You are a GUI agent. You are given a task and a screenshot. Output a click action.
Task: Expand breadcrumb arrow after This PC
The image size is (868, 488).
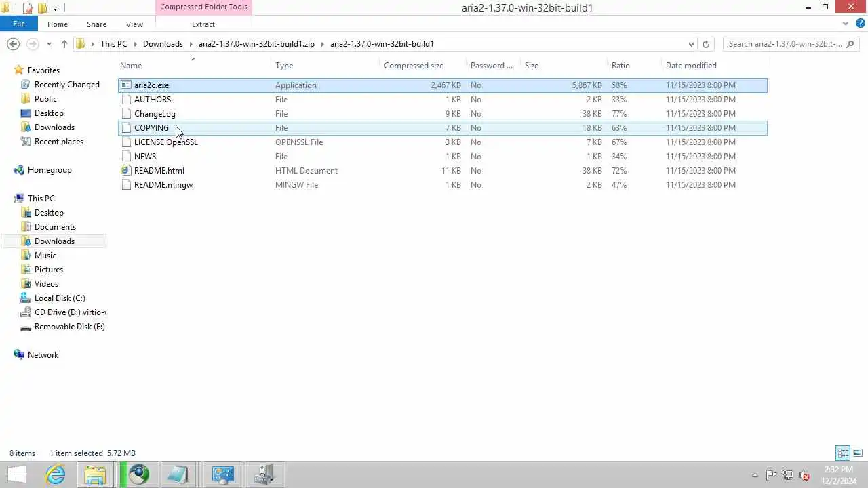[x=134, y=44]
